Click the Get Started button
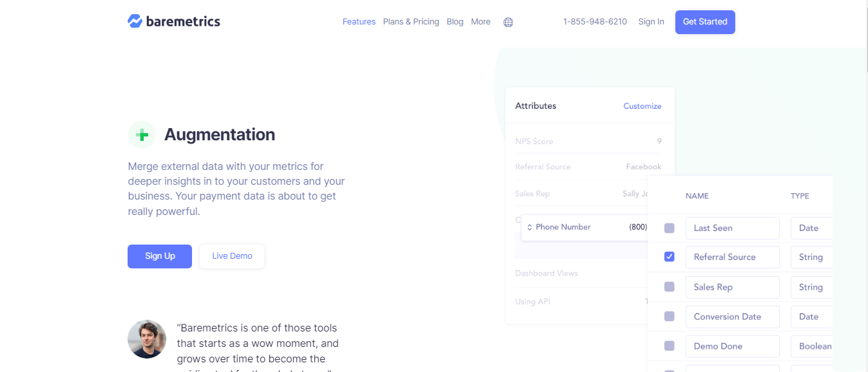Screen dimensions: 868x372 (705, 21)
